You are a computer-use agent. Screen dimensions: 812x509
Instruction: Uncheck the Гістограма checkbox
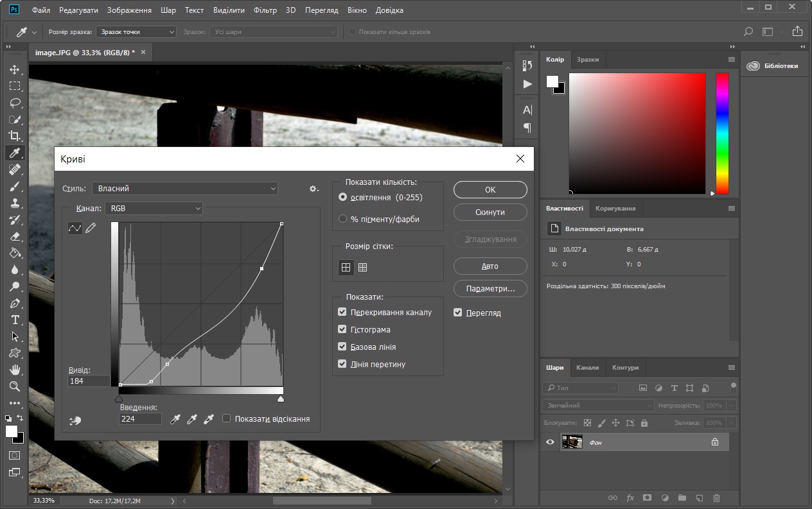point(342,329)
